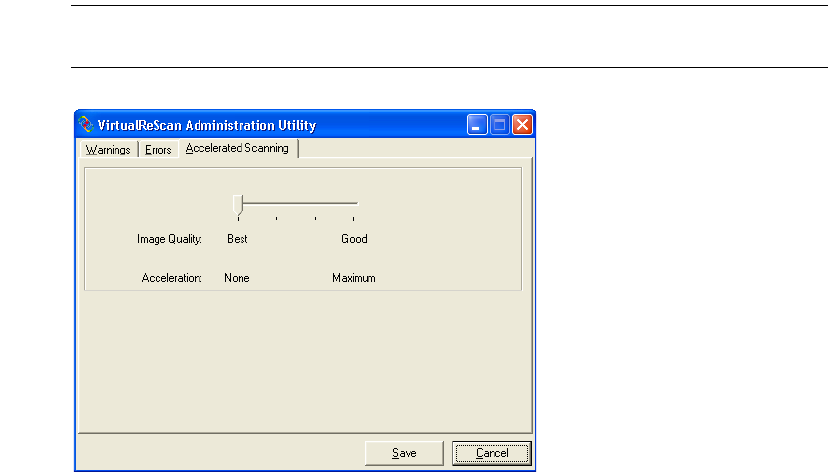Click the window title bar text
Viewport: 828px width, 472px height.
206,126
